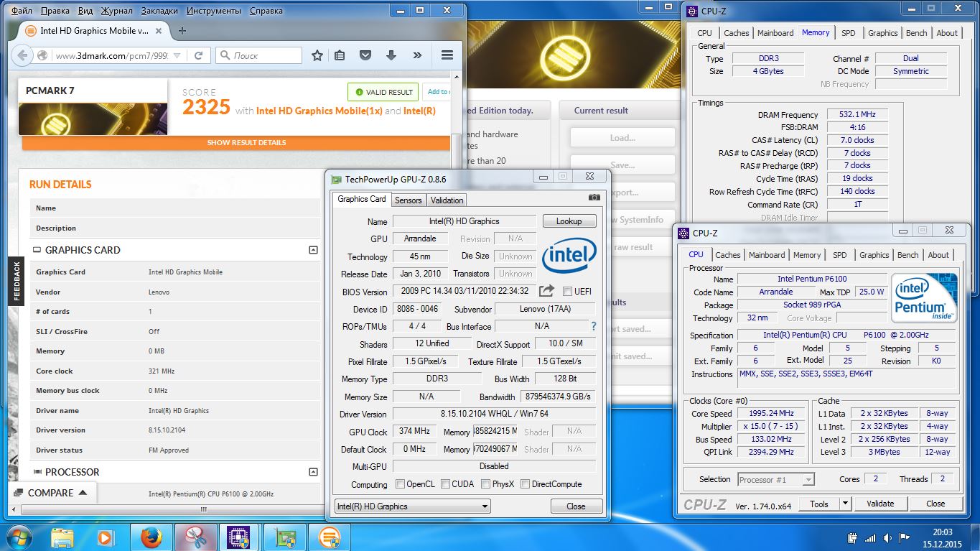980x551 pixels.
Task: Take GPU-Z screenshot with camera icon
Action: pos(594,197)
